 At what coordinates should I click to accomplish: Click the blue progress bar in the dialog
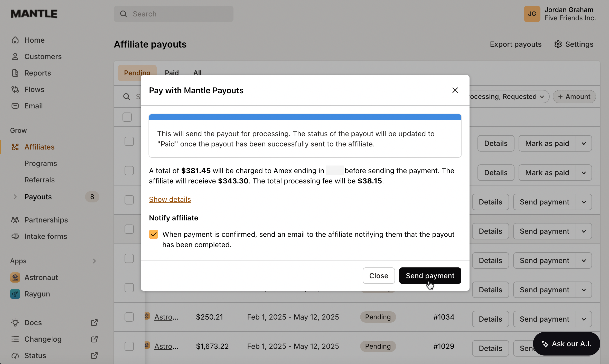[305, 117]
